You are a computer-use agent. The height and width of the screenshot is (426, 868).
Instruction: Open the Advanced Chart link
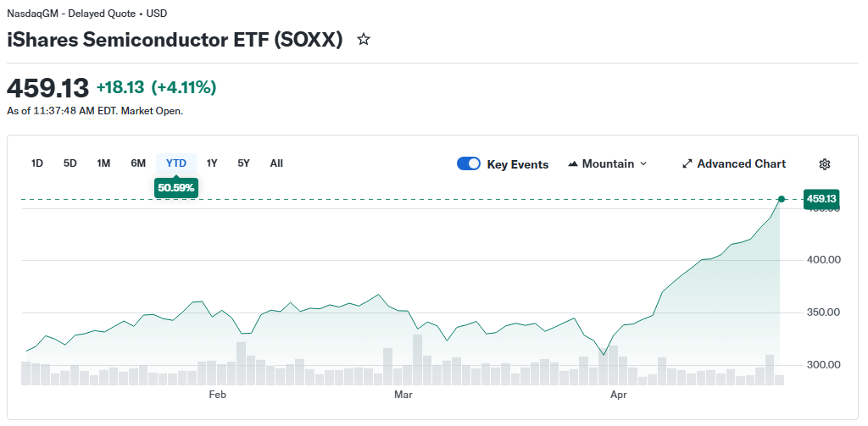pos(741,164)
